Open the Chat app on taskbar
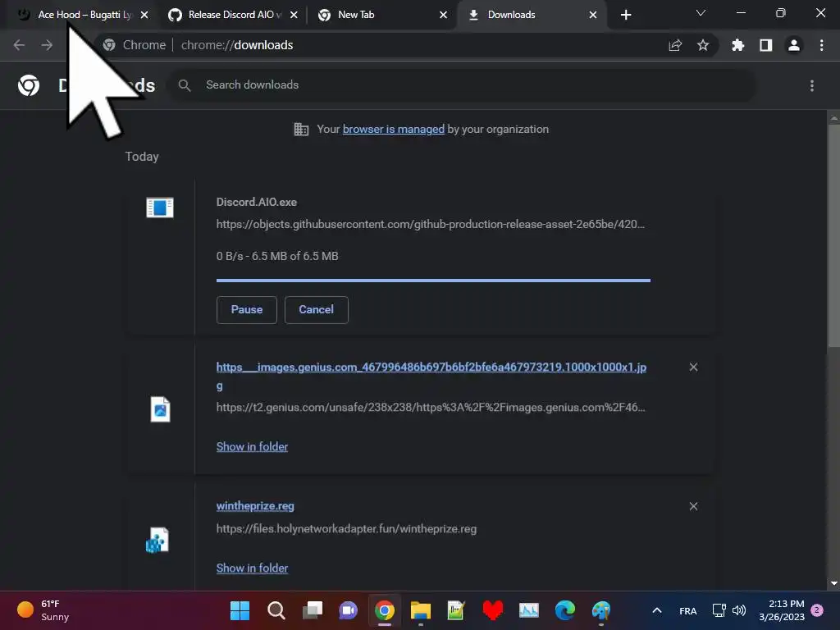The height and width of the screenshot is (630, 840). [348, 610]
